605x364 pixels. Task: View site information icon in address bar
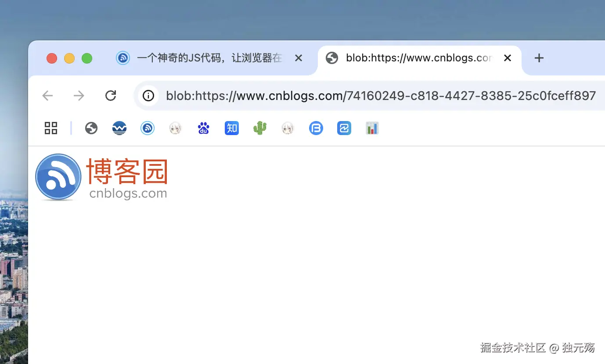click(x=148, y=96)
